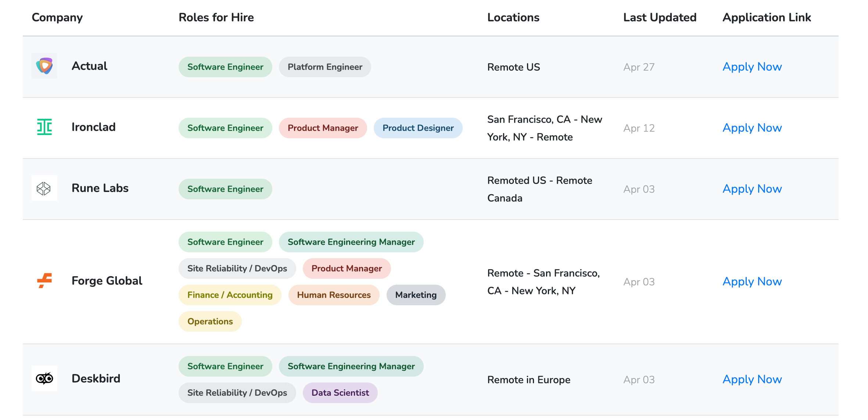This screenshot has height=420, width=868.
Task: Click Forge Global's Software Engineer tag
Action: pos(225,242)
